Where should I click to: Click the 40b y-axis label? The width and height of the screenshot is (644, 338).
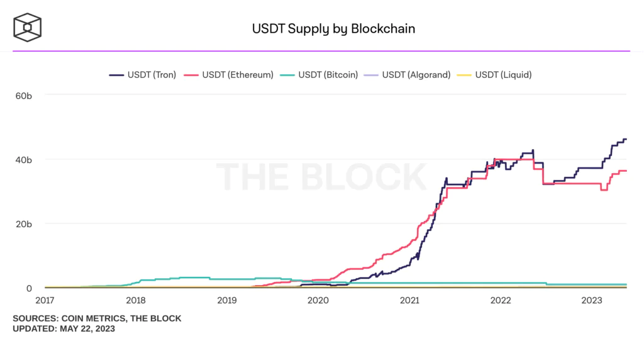(23, 160)
